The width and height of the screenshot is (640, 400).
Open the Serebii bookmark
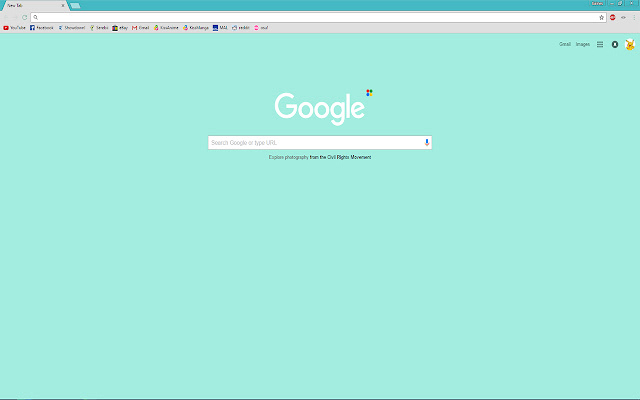click(x=99, y=28)
